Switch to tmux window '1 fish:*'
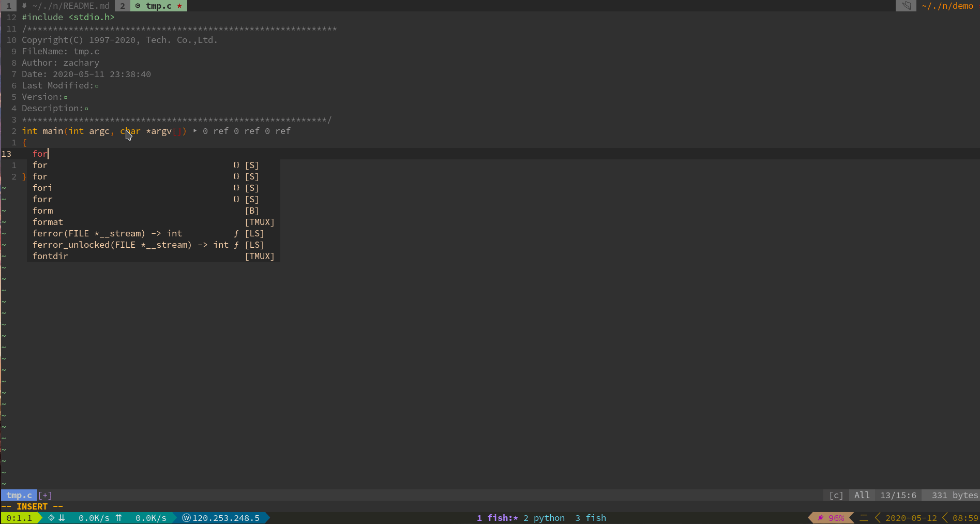The width and height of the screenshot is (980, 524). click(497, 518)
